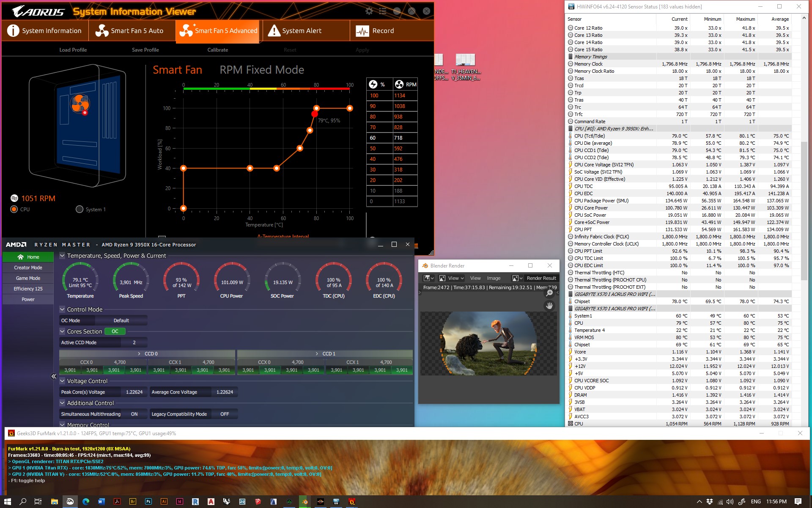Open Word from the Windows taskbar
Screen dimensions: 812x508
pos(101,502)
